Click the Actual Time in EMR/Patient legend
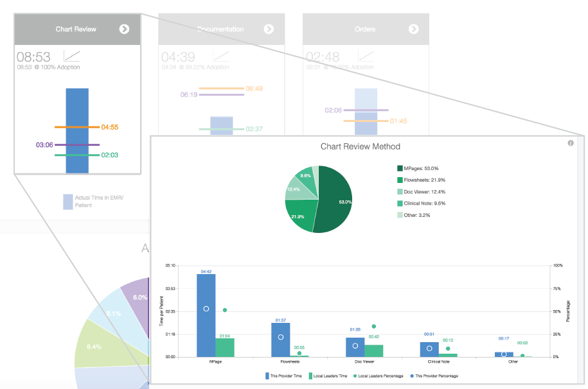 tap(93, 202)
